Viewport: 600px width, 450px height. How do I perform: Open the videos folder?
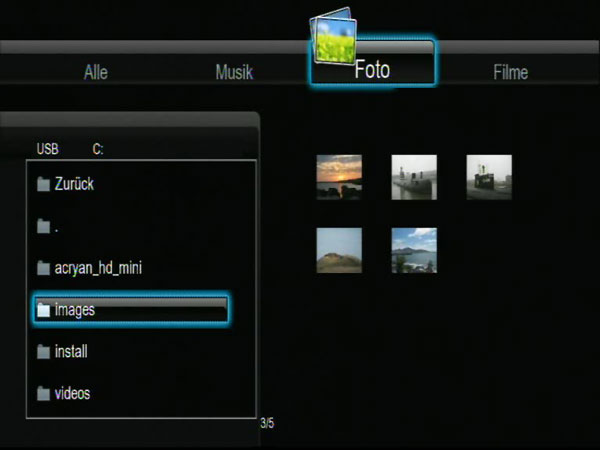pos(72,393)
